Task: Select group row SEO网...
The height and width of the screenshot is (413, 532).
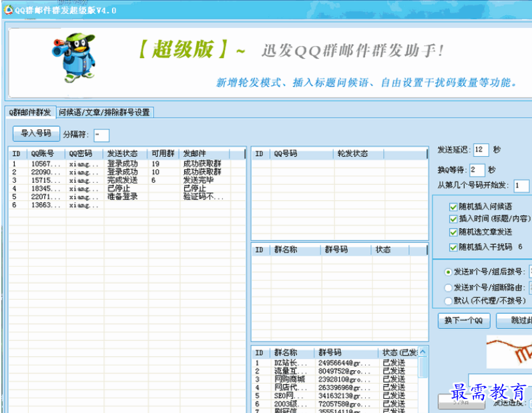Action: (335, 396)
